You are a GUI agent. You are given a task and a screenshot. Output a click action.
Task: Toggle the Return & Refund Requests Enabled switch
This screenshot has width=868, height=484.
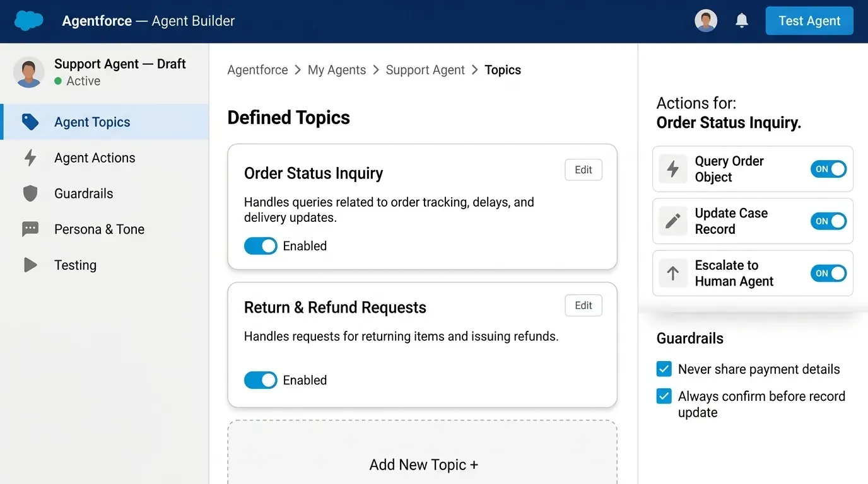coord(261,380)
